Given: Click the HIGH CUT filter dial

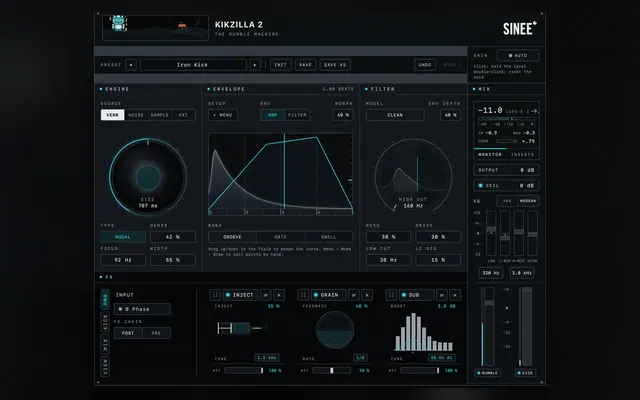Looking at the screenshot, I should [x=413, y=176].
